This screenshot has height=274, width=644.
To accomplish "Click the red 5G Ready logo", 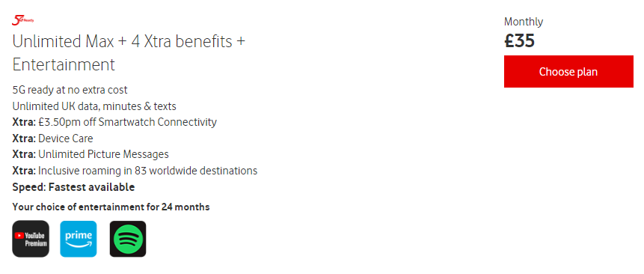I will coord(22,20).
